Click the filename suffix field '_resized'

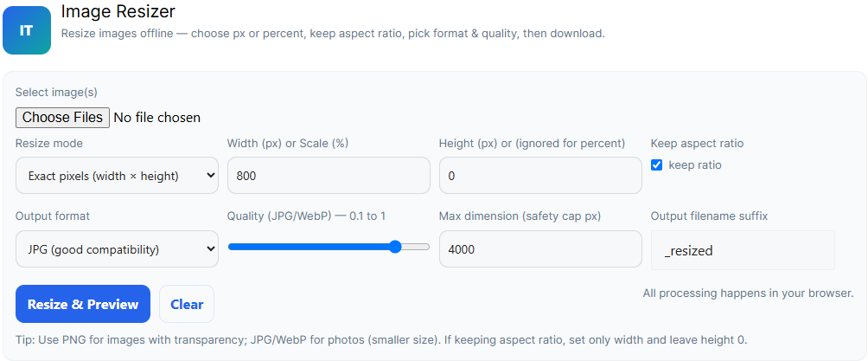tap(743, 250)
